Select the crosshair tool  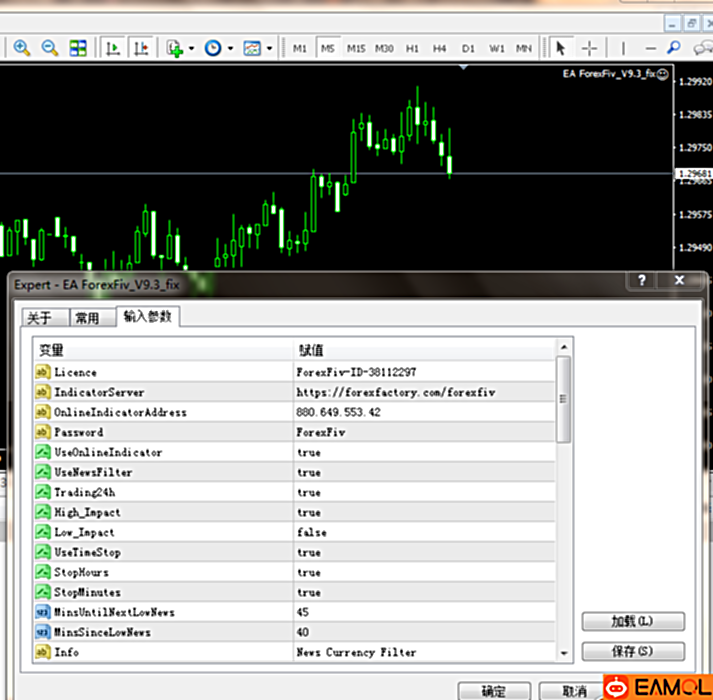coord(590,48)
